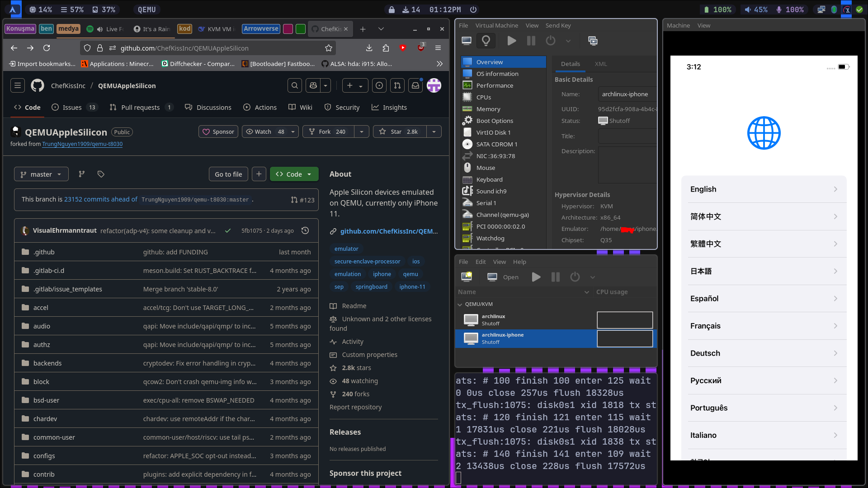This screenshot has height=488, width=868.
Task: Click the TrungNguyen1909/qemu-t8030 fork link
Action: tap(82, 144)
